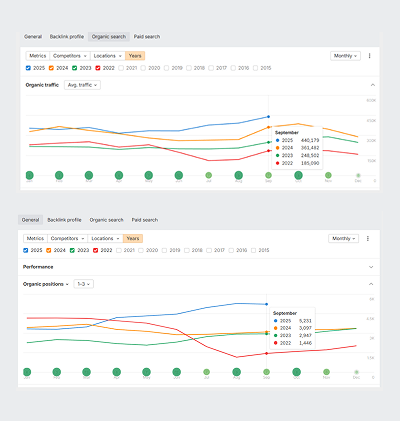Expand the Performance section

(x=371, y=267)
